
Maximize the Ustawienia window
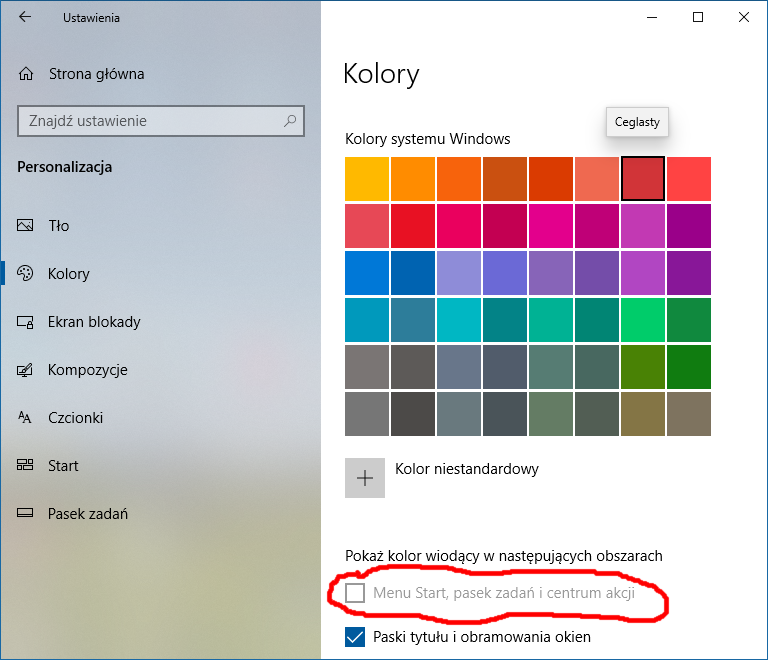coord(698,18)
